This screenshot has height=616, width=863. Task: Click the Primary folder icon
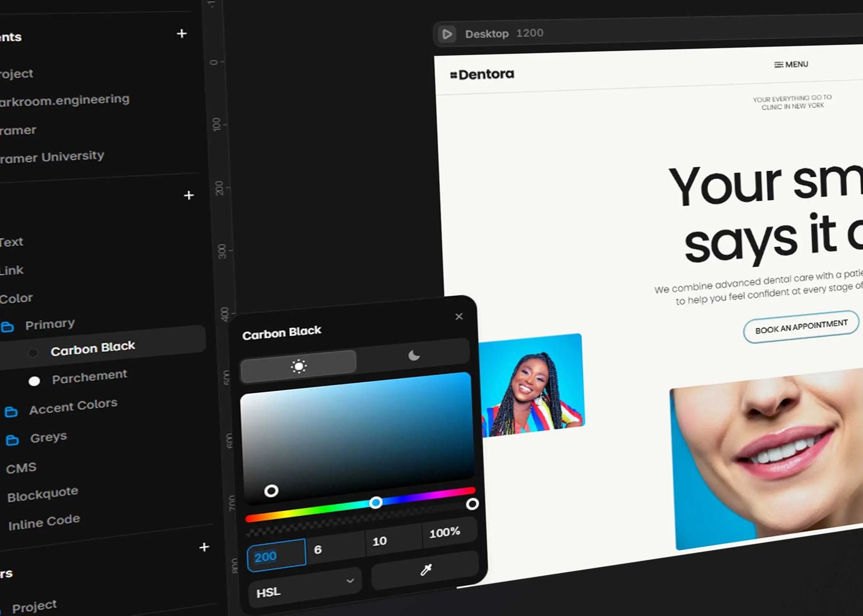tap(7, 327)
